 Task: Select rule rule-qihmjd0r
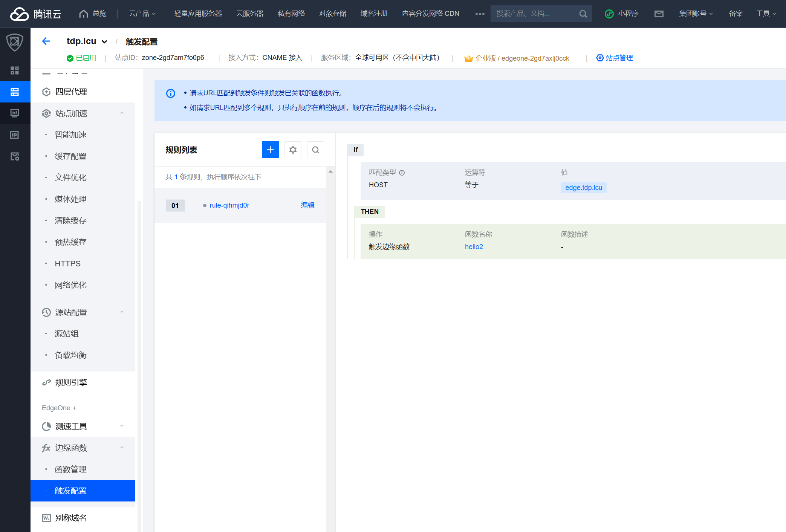(229, 205)
